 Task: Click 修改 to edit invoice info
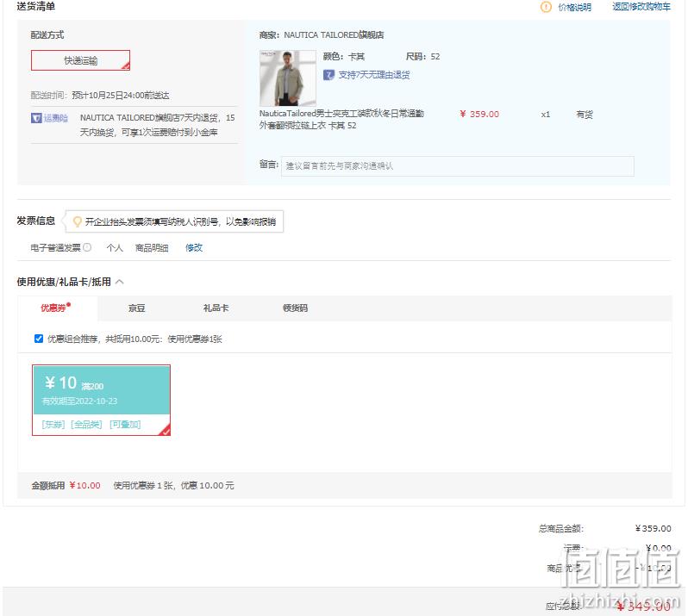(x=194, y=248)
